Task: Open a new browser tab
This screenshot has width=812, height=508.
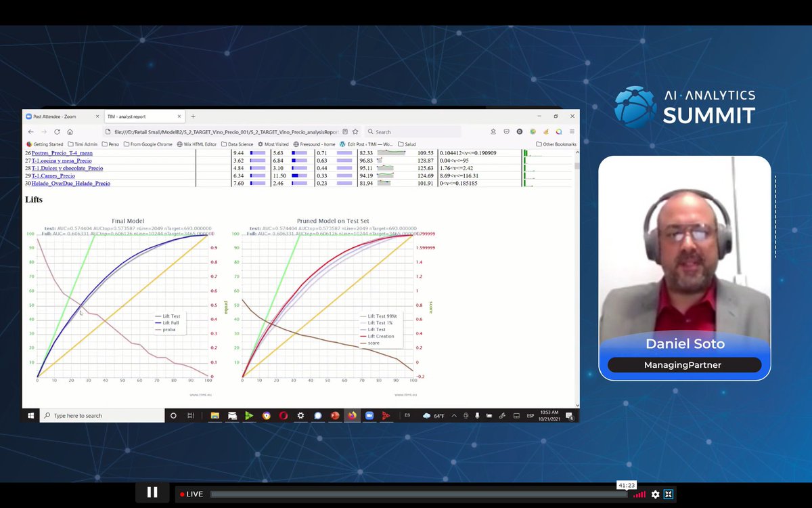Action: pos(193,117)
